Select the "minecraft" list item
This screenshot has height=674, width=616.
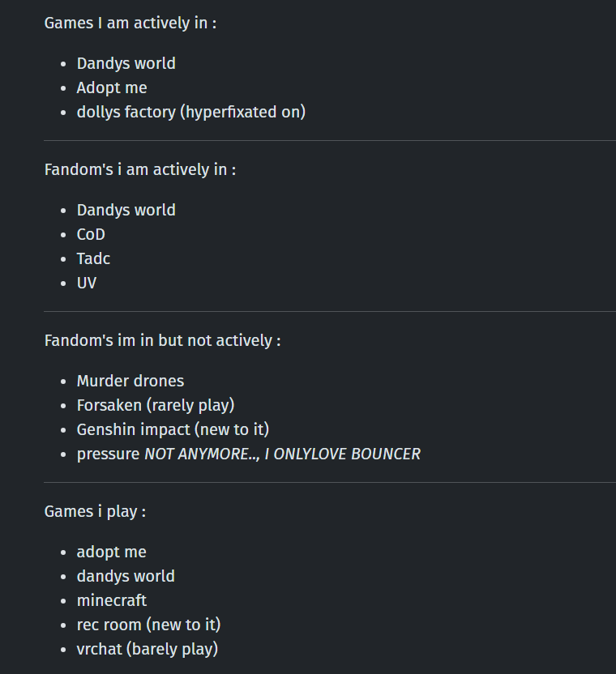pos(111,600)
